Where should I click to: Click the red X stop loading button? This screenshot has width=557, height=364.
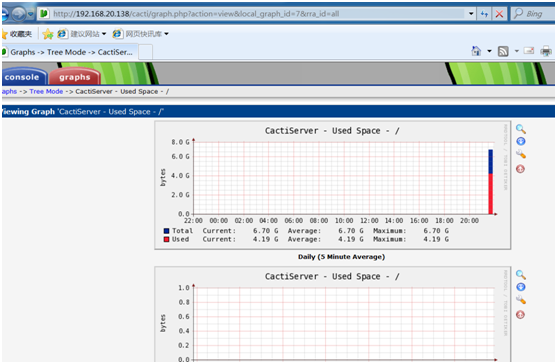(x=499, y=14)
